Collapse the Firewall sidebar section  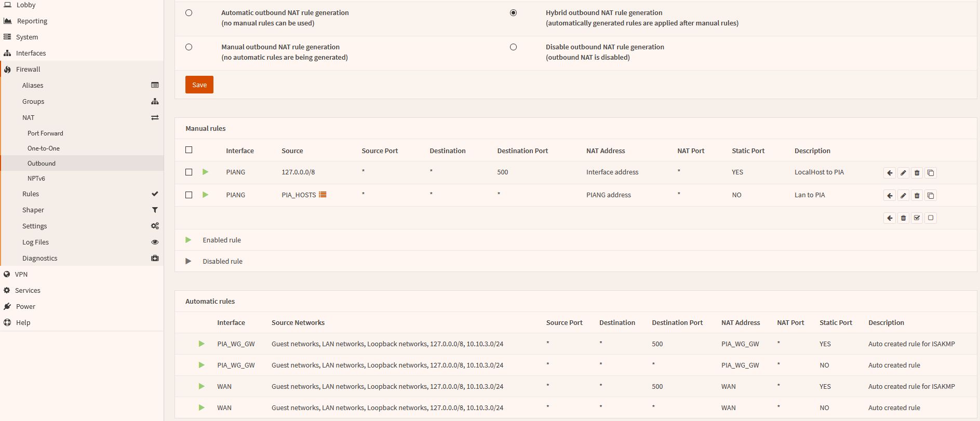pos(28,69)
